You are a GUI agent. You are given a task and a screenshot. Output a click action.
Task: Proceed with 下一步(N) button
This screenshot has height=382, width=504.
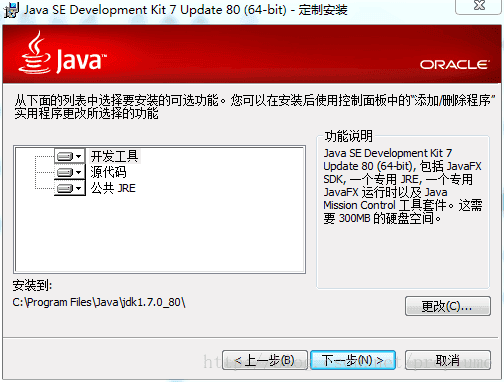pos(353,360)
